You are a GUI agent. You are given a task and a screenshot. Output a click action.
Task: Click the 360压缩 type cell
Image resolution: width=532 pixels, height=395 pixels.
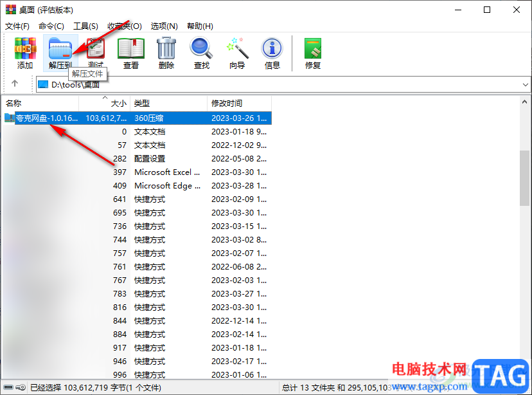pyautogui.click(x=149, y=118)
